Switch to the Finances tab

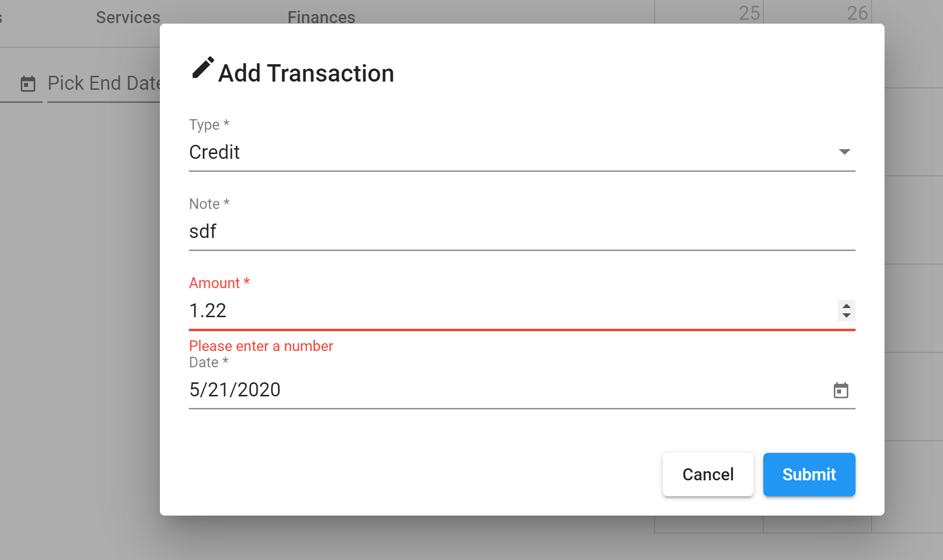tap(321, 17)
